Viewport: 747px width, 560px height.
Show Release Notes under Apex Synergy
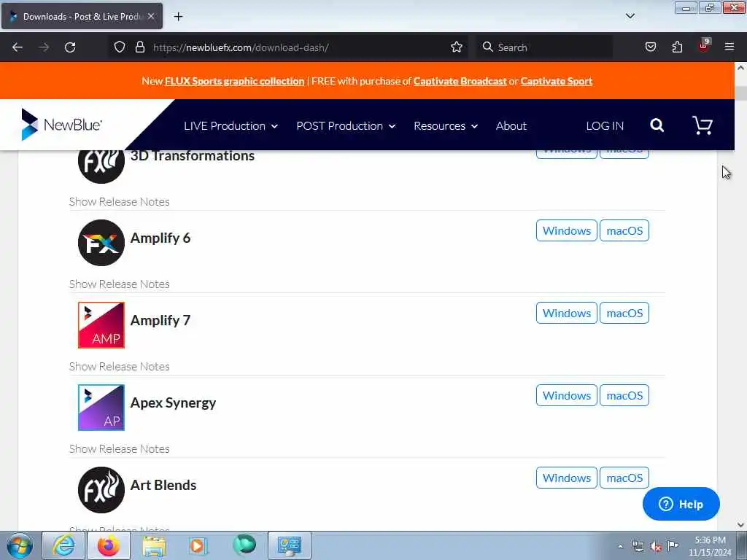119,448
